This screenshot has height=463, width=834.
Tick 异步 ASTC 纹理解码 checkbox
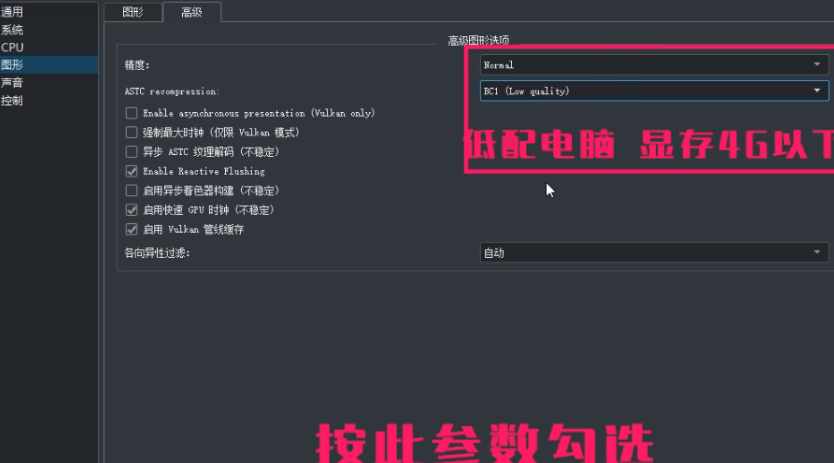131,152
